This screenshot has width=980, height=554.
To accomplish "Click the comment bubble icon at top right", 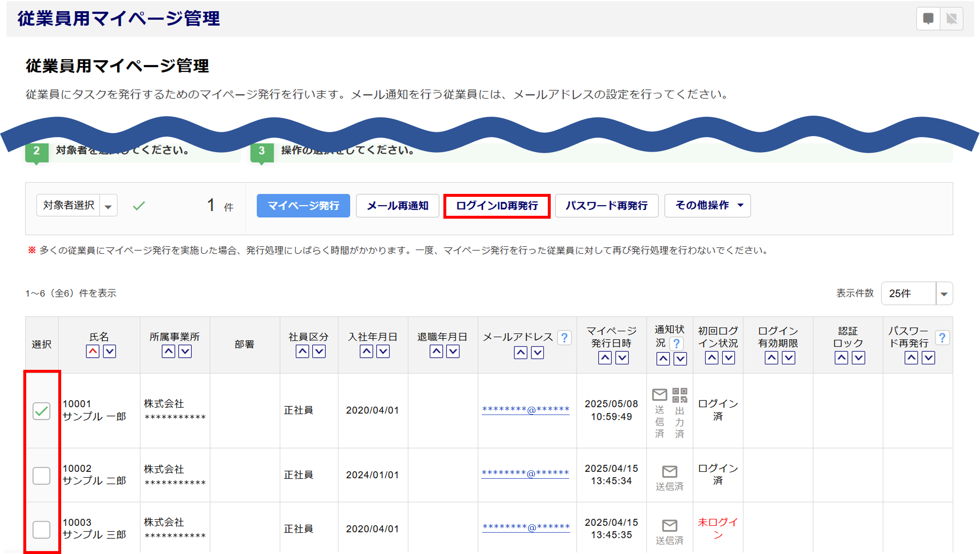I will pos(928,19).
